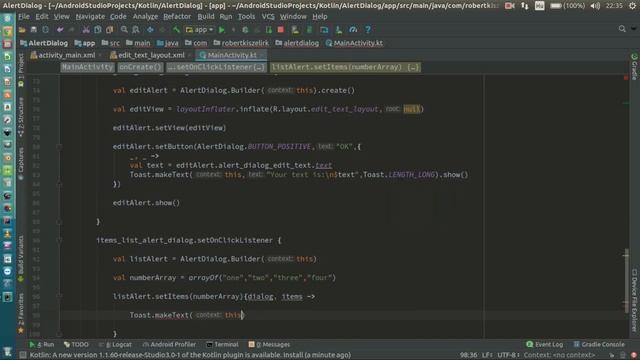This screenshot has width=640, height=360.
Task: Stop the running app with red square
Action: pos(280,30)
